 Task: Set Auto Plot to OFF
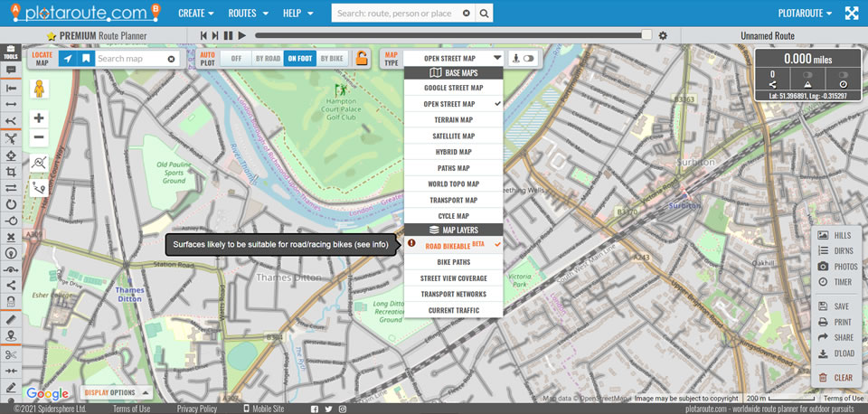[x=236, y=59]
